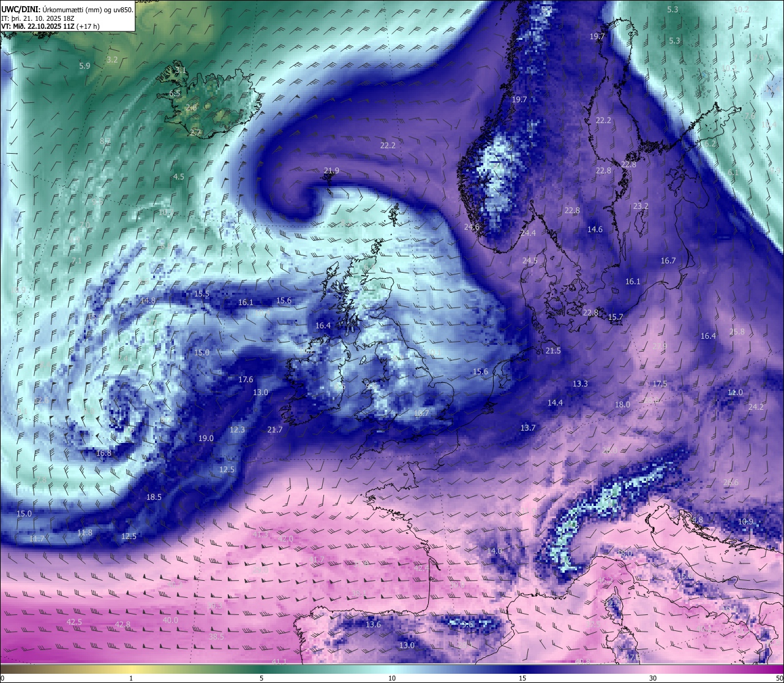The width and height of the screenshot is (784, 683).
Task: Click the 24.6 value at southwest Norway
Action: [x=472, y=227]
